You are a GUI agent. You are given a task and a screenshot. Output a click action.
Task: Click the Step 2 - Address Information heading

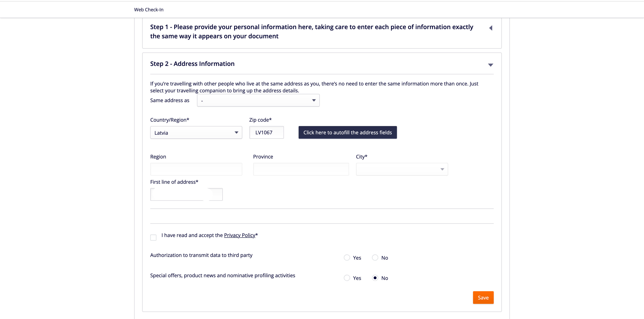tap(192, 64)
